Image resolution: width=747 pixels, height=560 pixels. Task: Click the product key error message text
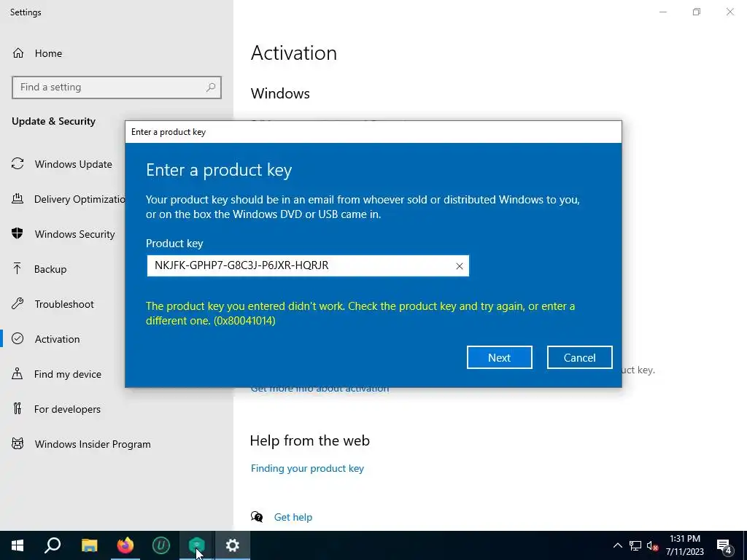pos(360,313)
